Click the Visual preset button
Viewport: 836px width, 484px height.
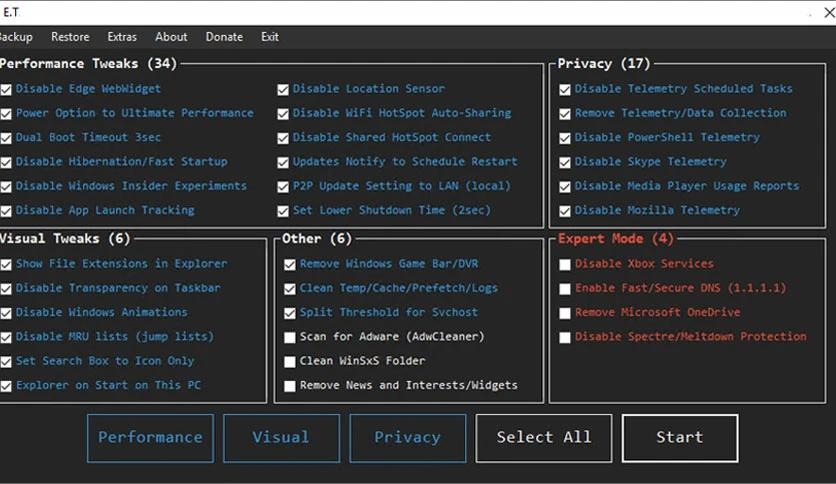tap(280, 438)
